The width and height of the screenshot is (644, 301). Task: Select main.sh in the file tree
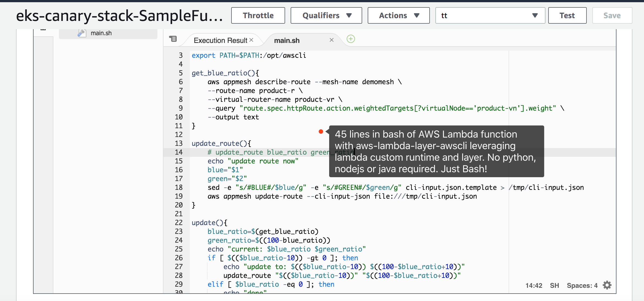pyautogui.click(x=101, y=33)
